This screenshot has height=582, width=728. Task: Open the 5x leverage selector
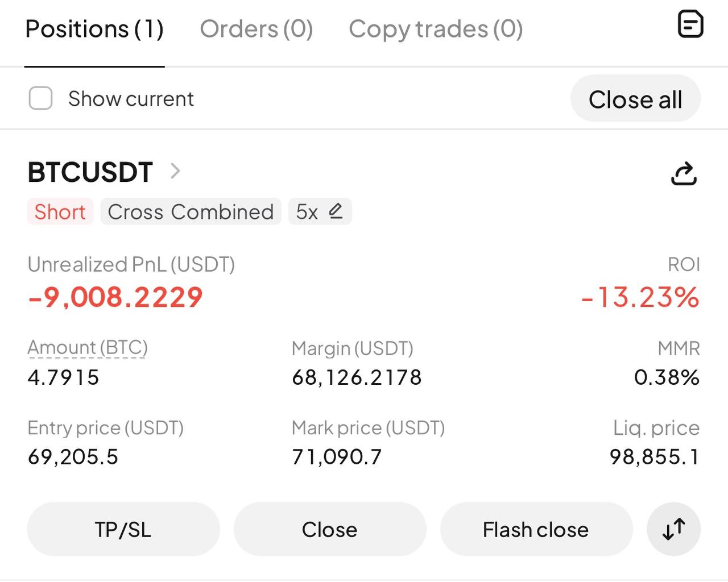[x=307, y=212]
